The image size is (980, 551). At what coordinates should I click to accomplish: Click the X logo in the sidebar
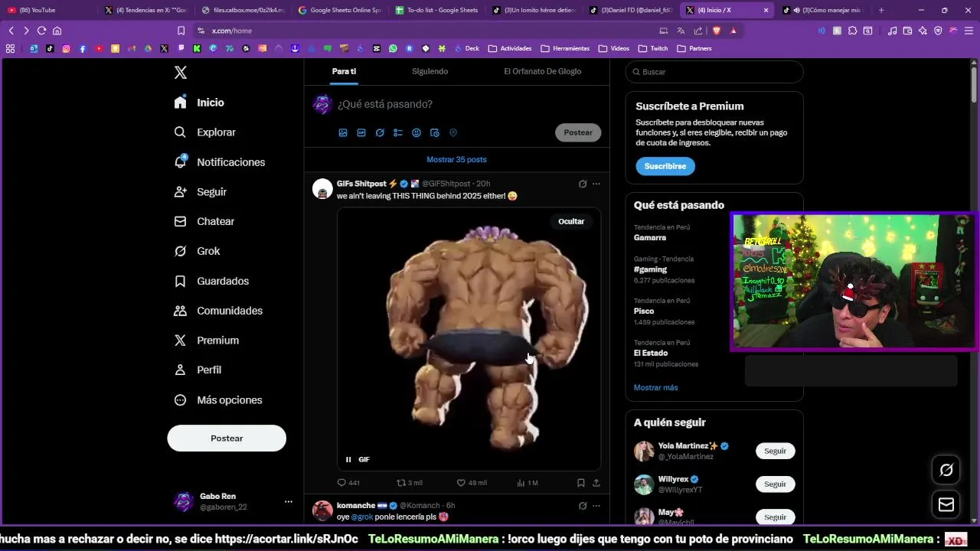pyautogui.click(x=181, y=73)
